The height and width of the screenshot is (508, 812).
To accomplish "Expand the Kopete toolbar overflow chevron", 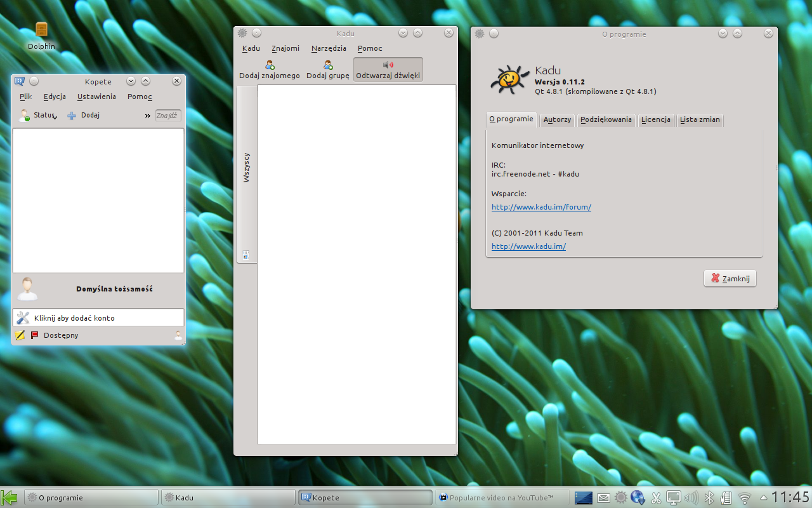I will point(148,116).
